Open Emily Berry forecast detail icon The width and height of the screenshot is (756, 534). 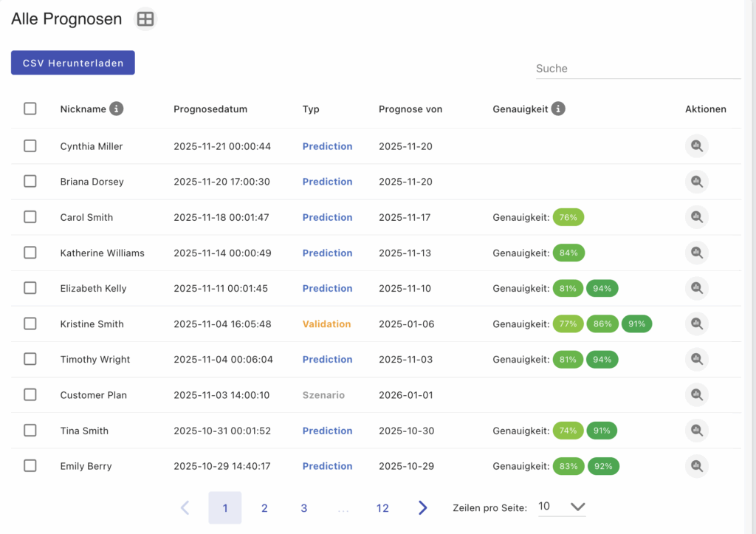[x=696, y=466]
